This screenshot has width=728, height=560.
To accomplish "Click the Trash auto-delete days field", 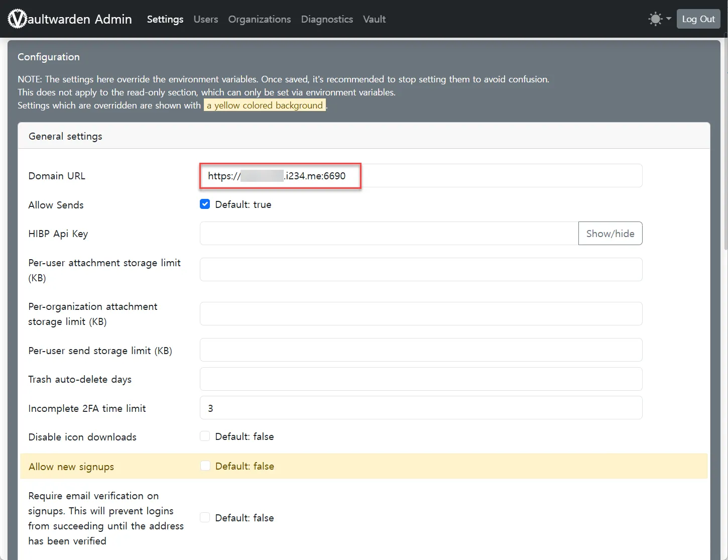I will click(421, 379).
